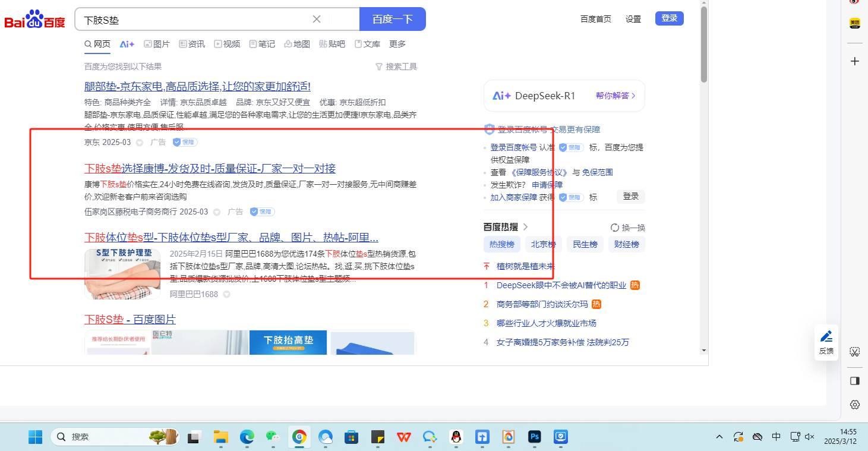
Task: Open the Baidu AI+ search tab icon
Action: (127, 44)
